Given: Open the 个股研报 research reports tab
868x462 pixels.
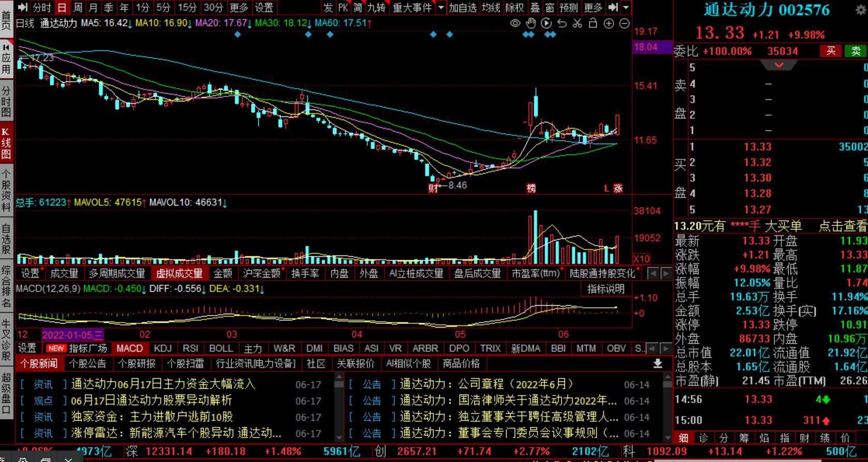Looking at the screenshot, I should click(136, 364).
